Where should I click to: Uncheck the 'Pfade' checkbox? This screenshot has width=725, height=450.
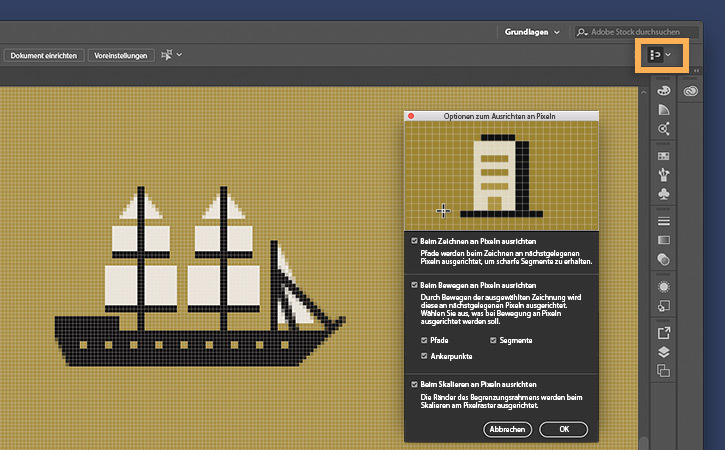point(425,341)
